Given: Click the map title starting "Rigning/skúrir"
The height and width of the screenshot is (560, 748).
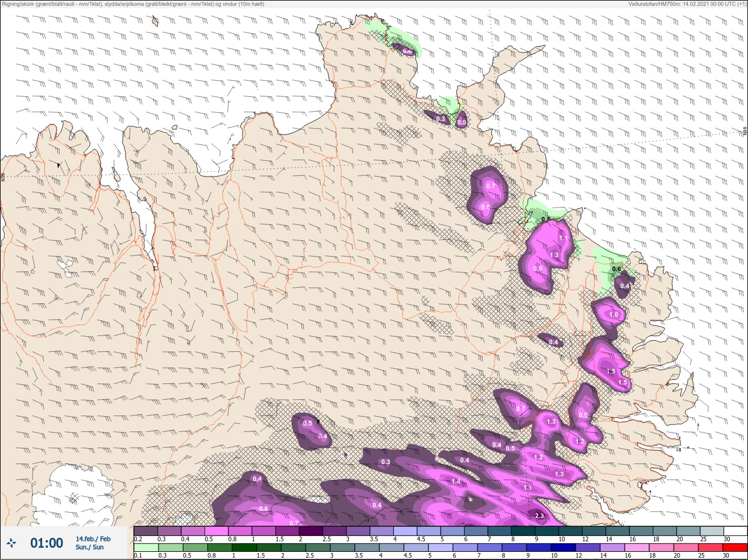Looking at the screenshot, I should pyautogui.click(x=133, y=4).
